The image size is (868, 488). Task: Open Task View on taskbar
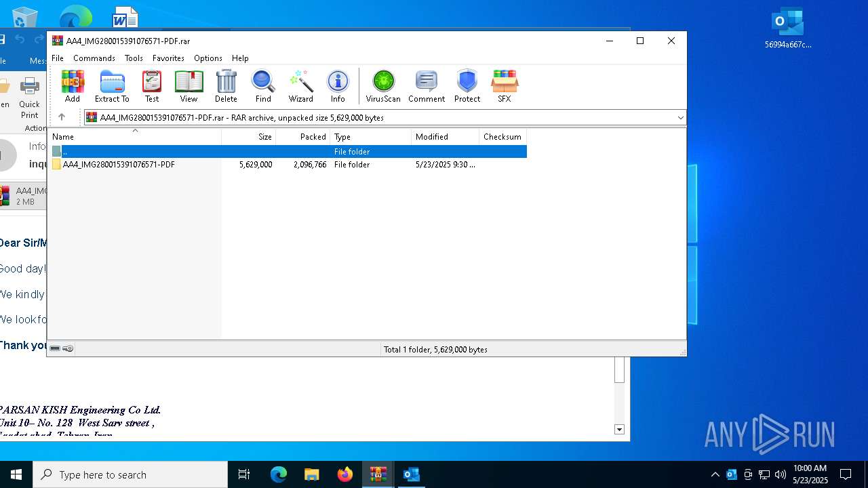click(x=244, y=474)
